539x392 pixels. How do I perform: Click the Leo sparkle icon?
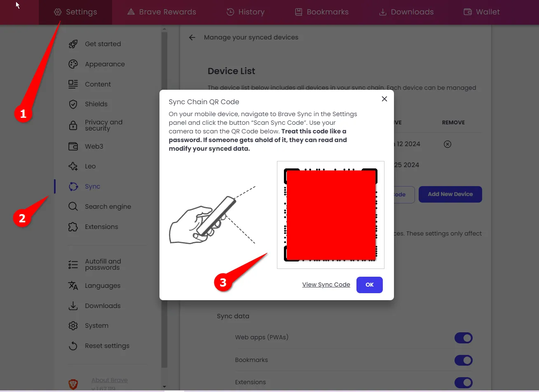pyautogui.click(x=73, y=166)
